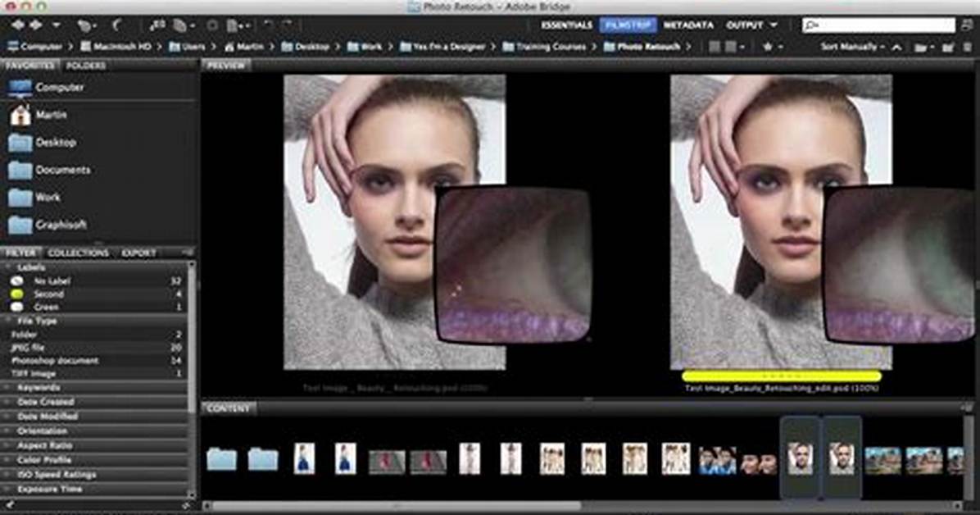The width and height of the screenshot is (980, 515).
Task: Select first folder thumbnail in Content strip
Action: 222,458
